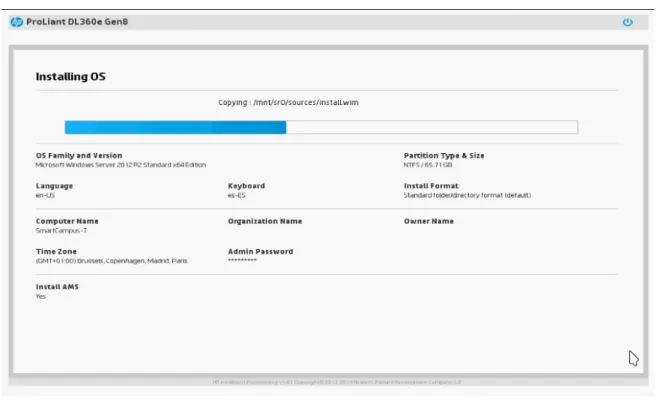This screenshot has width=657, height=412.
Task: Click the es-ES keyboard value
Action: coord(237,195)
